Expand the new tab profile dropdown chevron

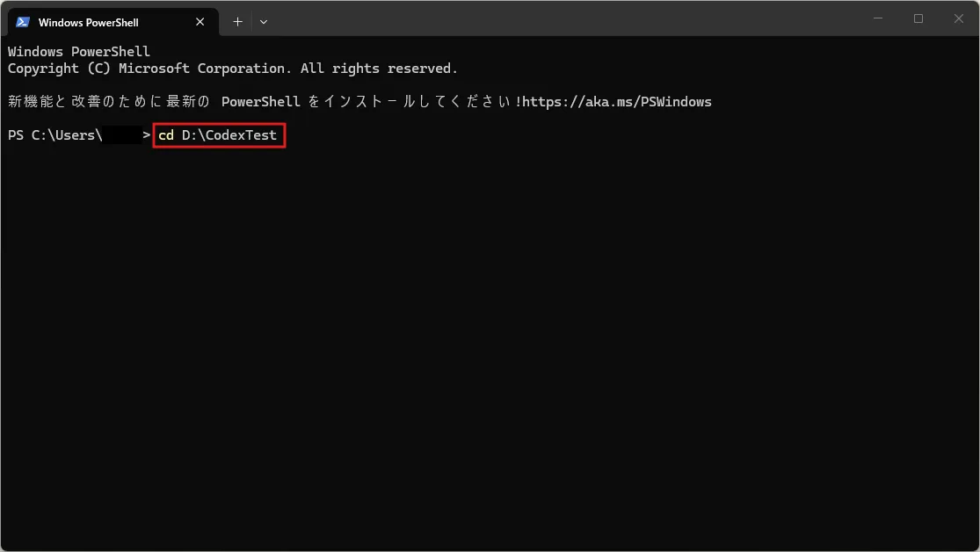[264, 22]
